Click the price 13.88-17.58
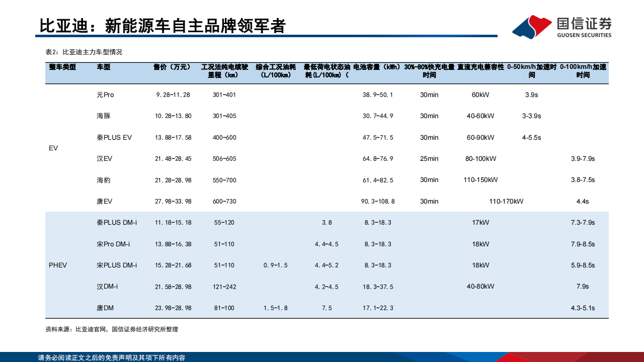The width and height of the screenshot is (644, 362). click(x=173, y=137)
